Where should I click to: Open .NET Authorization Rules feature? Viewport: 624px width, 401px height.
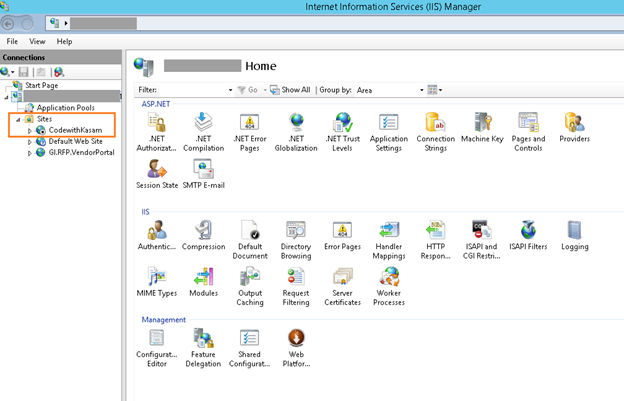point(156,132)
